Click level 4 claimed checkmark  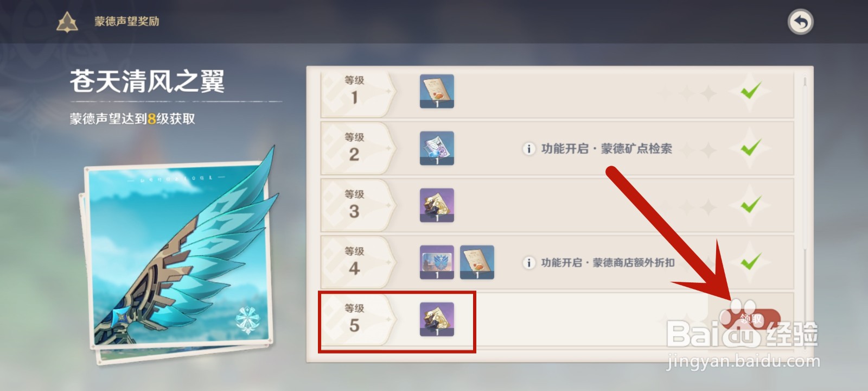click(x=751, y=262)
